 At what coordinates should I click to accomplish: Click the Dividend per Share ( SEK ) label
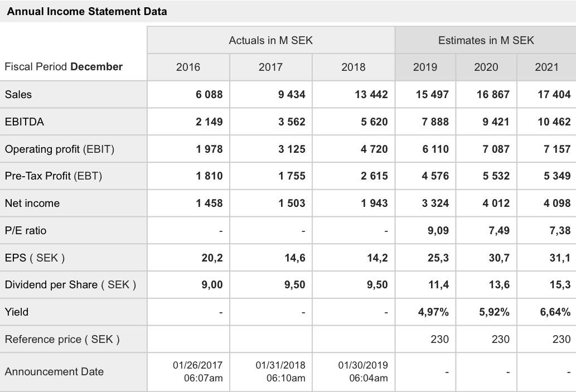70,285
